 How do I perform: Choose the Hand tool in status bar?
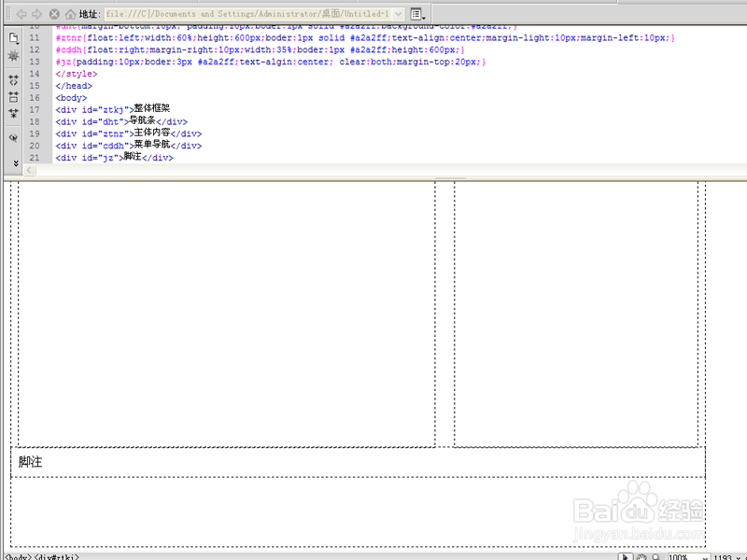[x=641, y=556]
